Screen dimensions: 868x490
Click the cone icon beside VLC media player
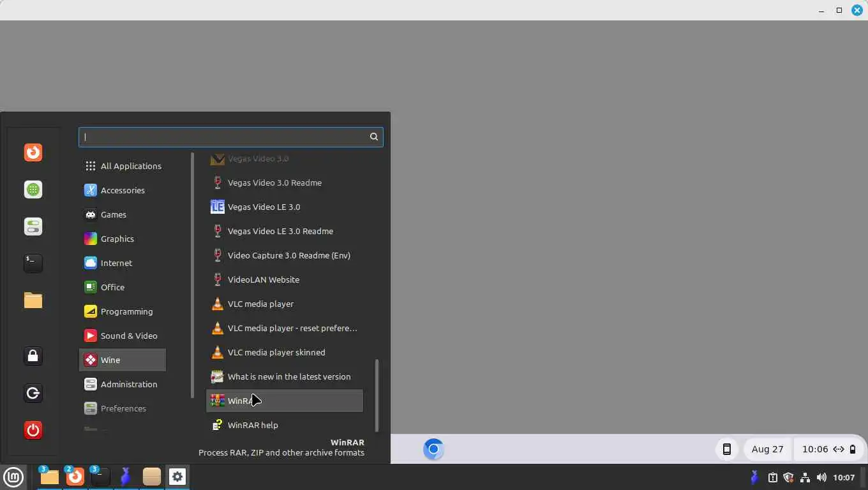[x=218, y=304]
